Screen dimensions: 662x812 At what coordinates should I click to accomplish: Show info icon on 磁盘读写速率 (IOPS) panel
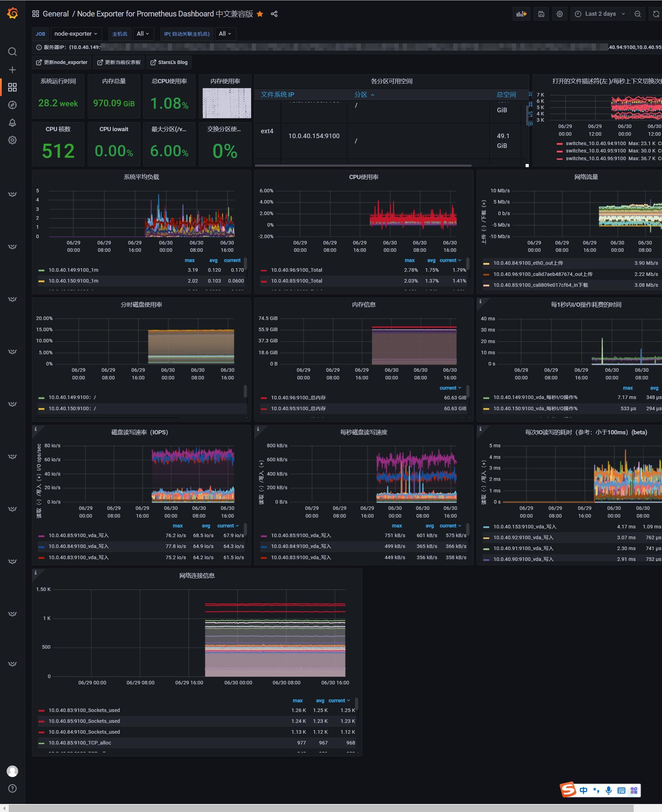[35, 429]
